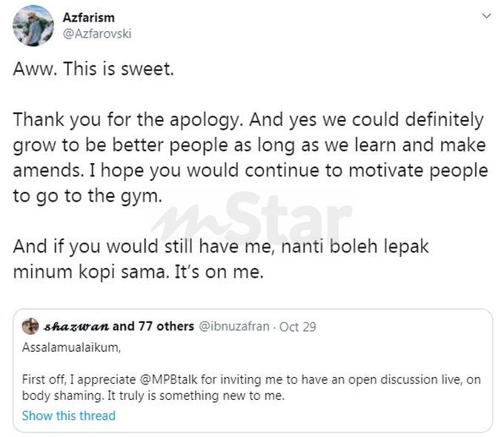Open the Oct 29 timestamp
504x437 pixels.
pos(299,326)
